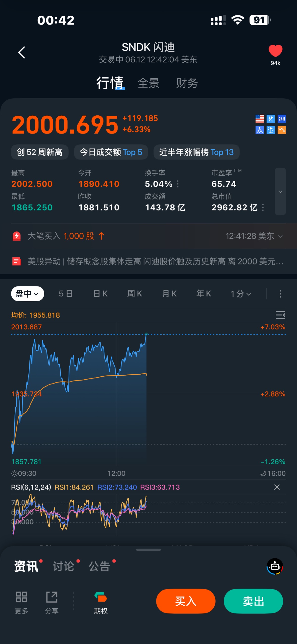Screen dimensions: 297x644
Task: Tap the SNDK 闪迪 title
Action: [148, 47]
